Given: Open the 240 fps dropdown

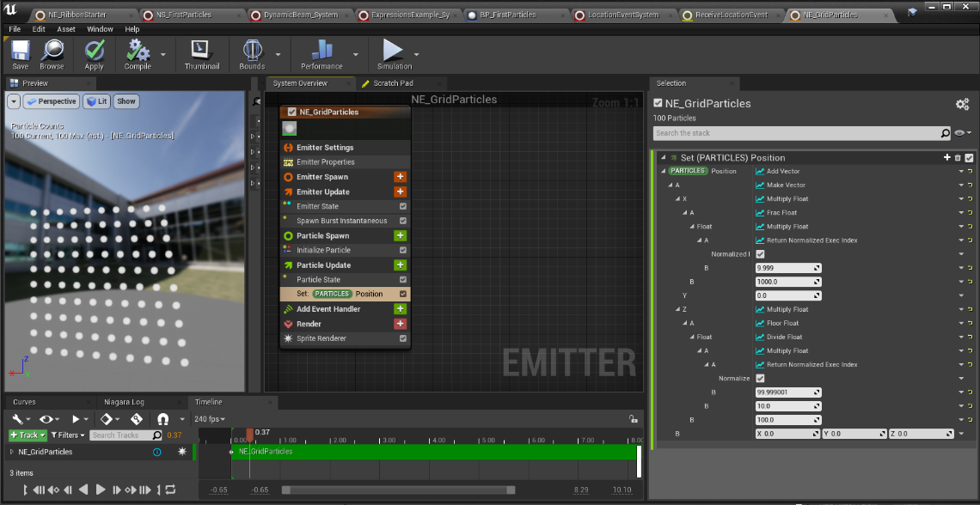Looking at the screenshot, I should [x=210, y=419].
